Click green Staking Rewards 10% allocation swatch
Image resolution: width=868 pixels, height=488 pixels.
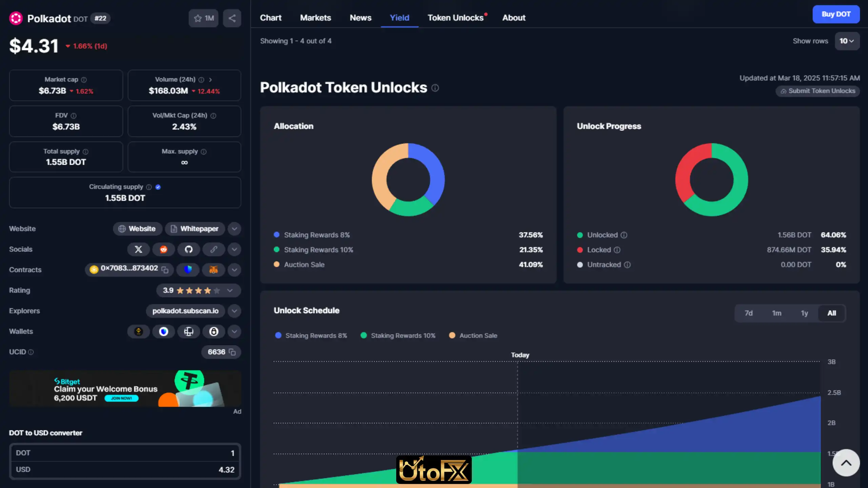click(277, 249)
